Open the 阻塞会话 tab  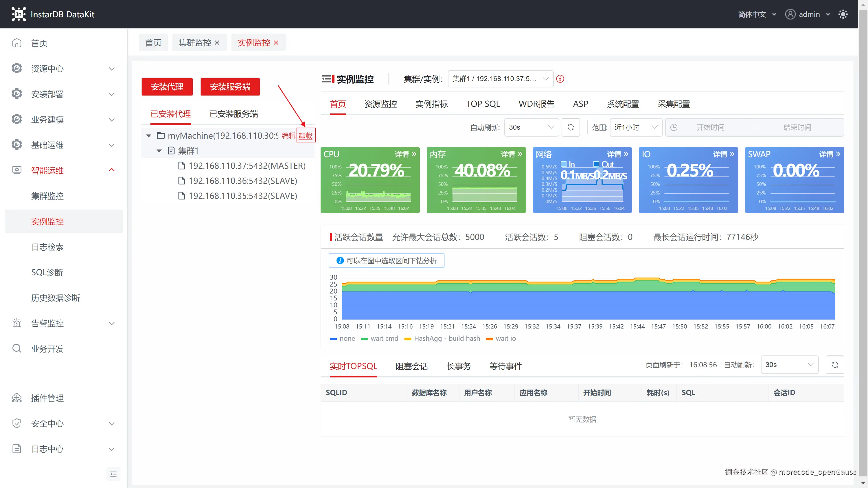click(411, 366)
